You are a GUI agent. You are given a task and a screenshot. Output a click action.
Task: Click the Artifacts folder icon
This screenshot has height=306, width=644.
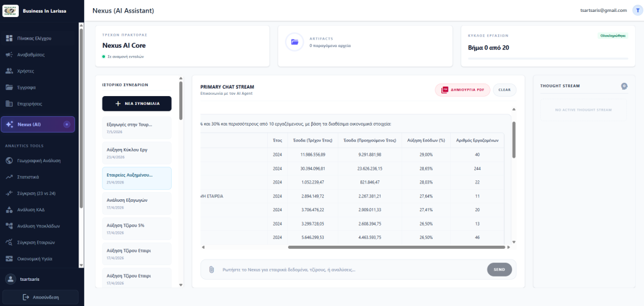tap(294, 42)
